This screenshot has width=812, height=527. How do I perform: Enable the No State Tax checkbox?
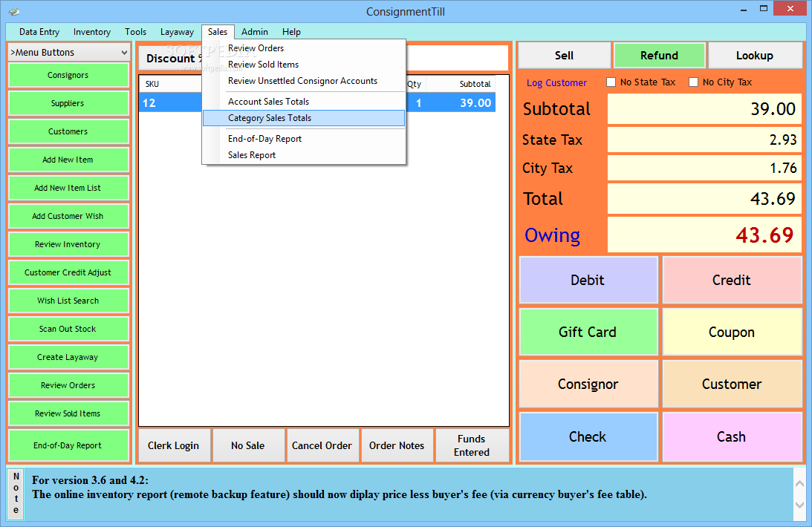[611, 82]
